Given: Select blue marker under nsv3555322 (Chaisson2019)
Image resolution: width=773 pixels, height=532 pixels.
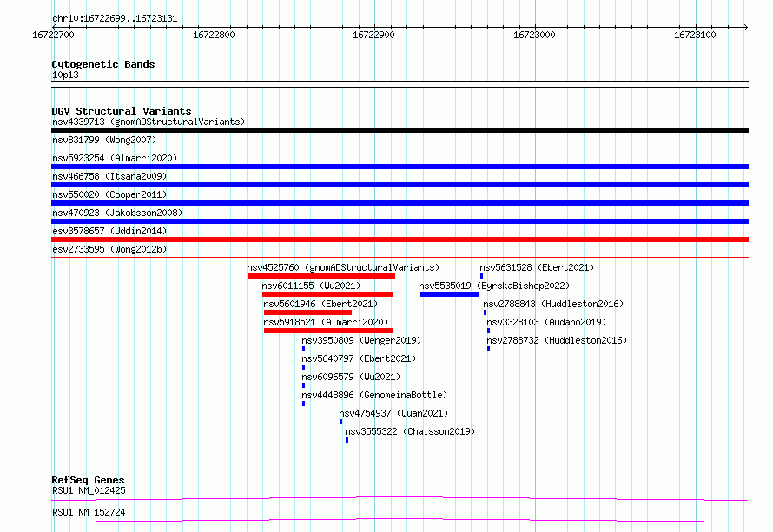Looking at the screenshot, I should (x=347, y=440).
